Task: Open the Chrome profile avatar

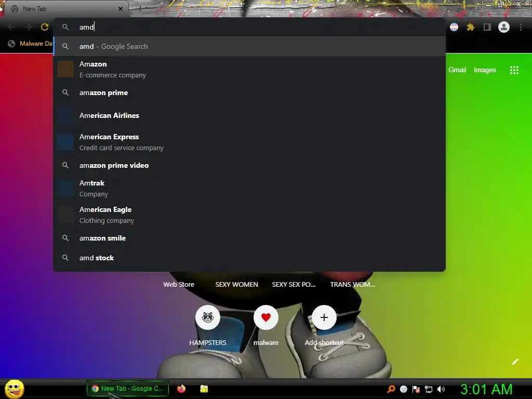Action: pos(503,27)
